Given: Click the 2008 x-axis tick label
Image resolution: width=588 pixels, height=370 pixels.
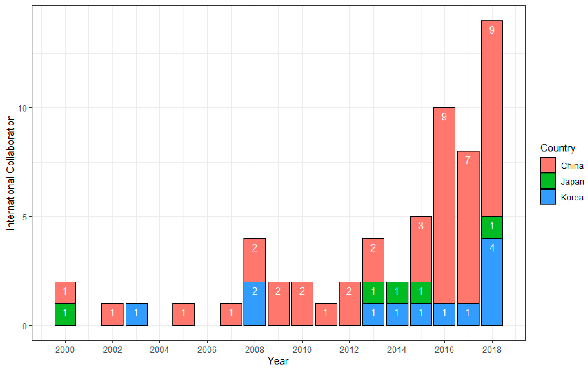Looking at the screenshot, I should click(254, 350).
